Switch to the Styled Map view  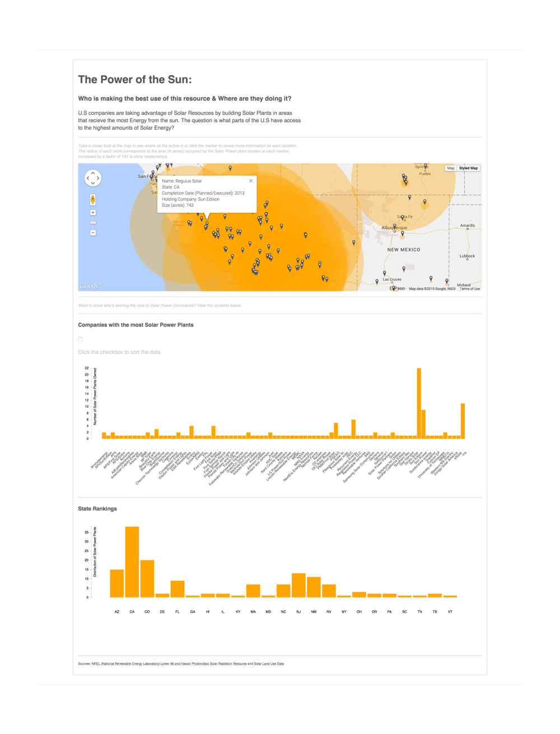469,168
